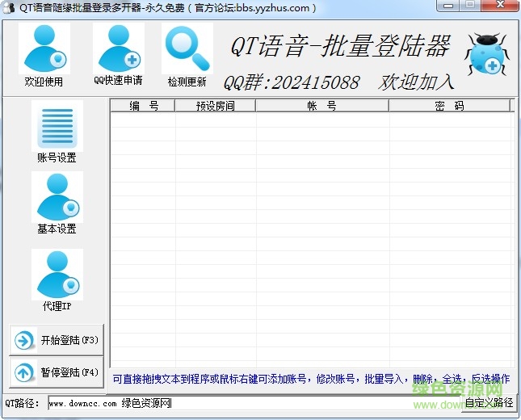Start login with 开始登陆(F3) button

pos(57,340)
